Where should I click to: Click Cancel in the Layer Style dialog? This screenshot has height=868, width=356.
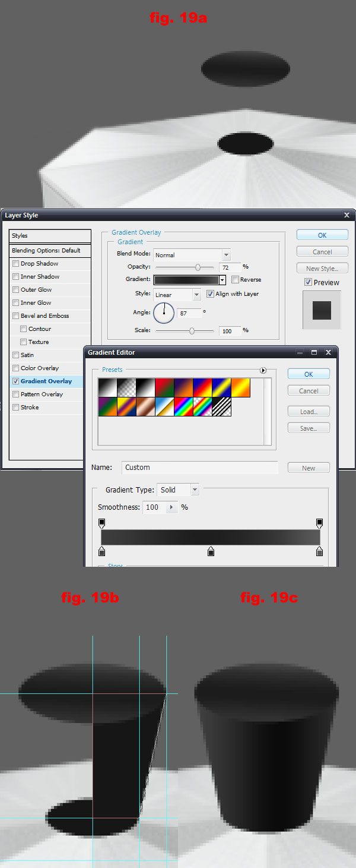tap(322, 252)
